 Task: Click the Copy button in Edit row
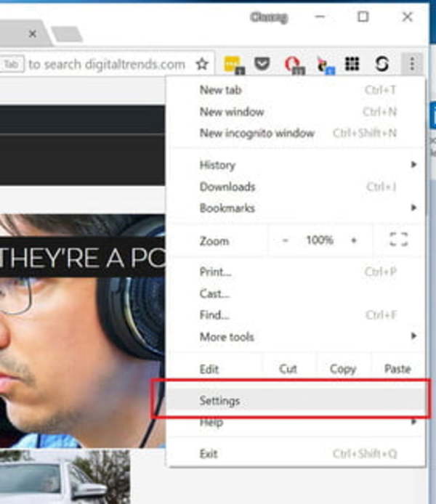[x=343, y=369]
